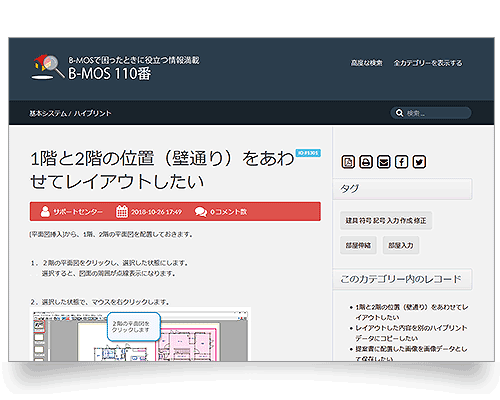The width and height of the screenshot is (500, 400).
Task: Click サポートセンター author name
Action: pyautogui.click(x=78, y=212)
